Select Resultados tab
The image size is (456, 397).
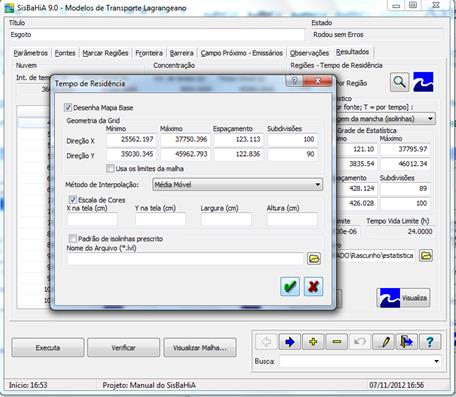pyautogui.click(x=352, y=52)
